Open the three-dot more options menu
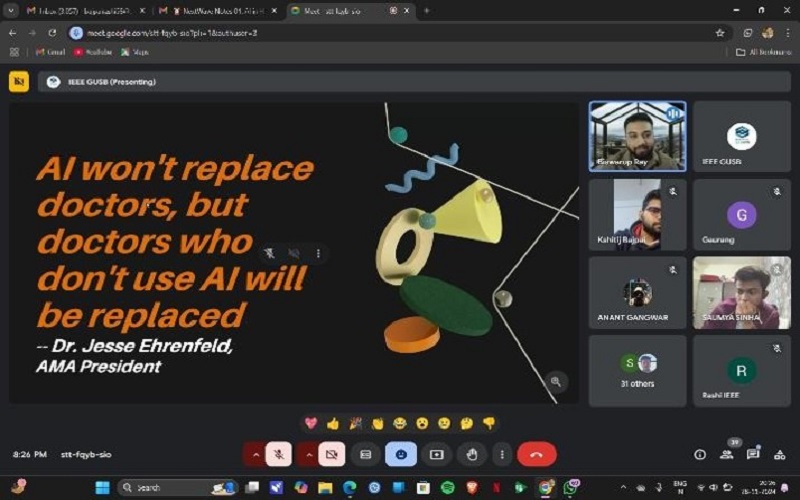The width and height of the screenshot is (800, 500). [502, 454]
